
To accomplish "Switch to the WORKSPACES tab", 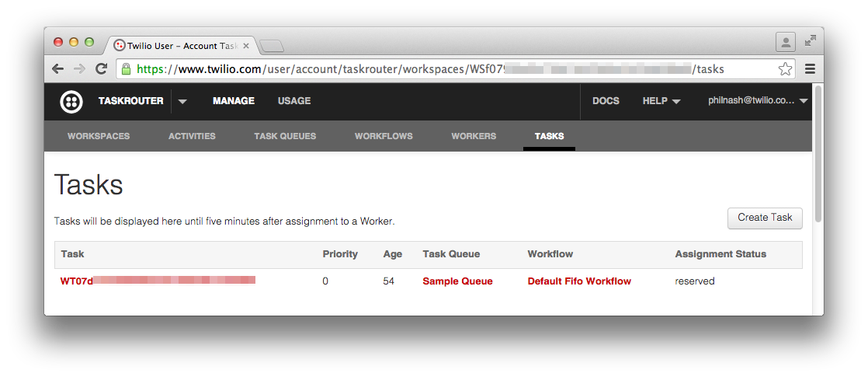I will (x=99, y=136).
